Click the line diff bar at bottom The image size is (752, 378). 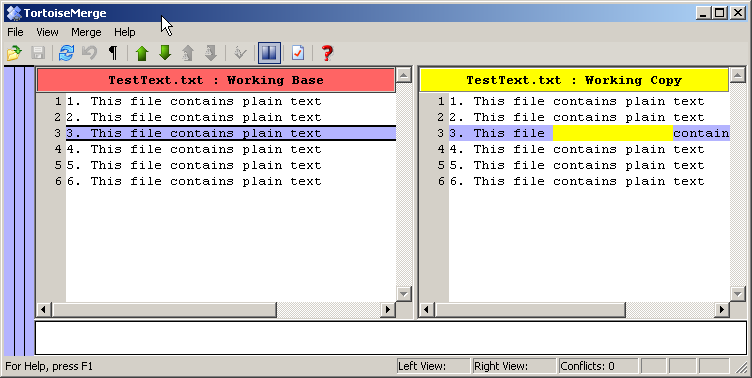391,338
